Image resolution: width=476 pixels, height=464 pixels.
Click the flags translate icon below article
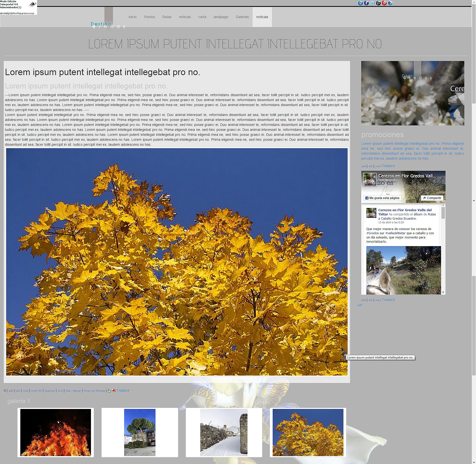click(114, 391)
